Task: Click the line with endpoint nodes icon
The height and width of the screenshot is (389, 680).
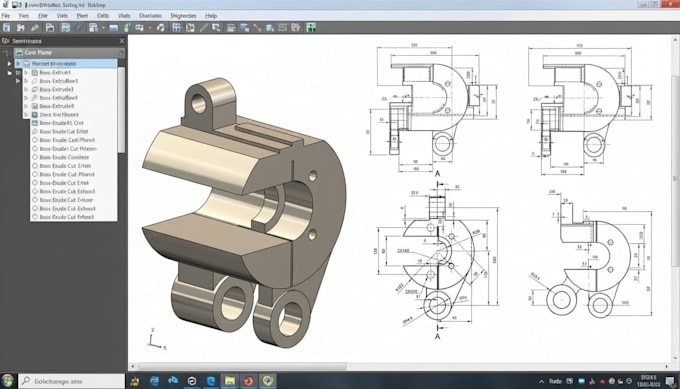Action: click(x=257, y=28)
